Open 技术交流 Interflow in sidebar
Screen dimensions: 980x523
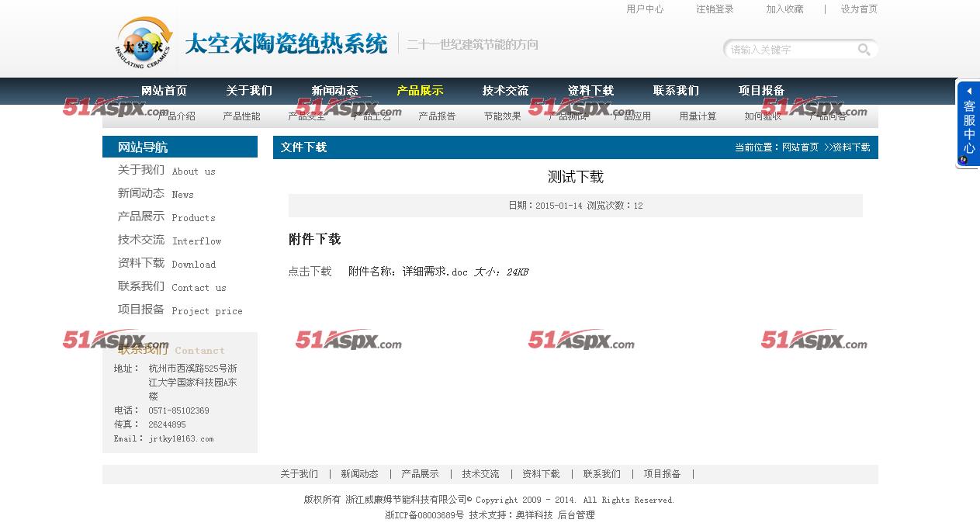[x=170, y=240]
